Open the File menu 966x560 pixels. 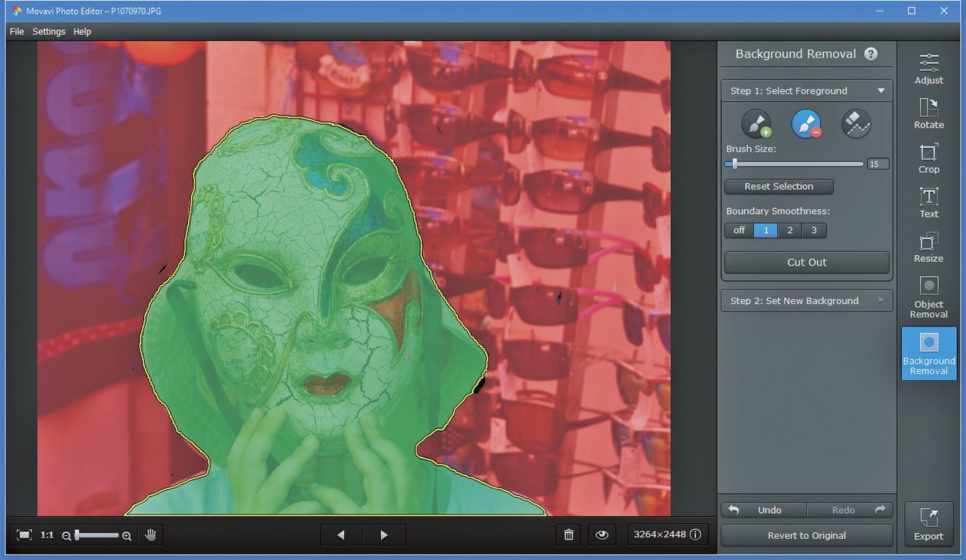17,32
